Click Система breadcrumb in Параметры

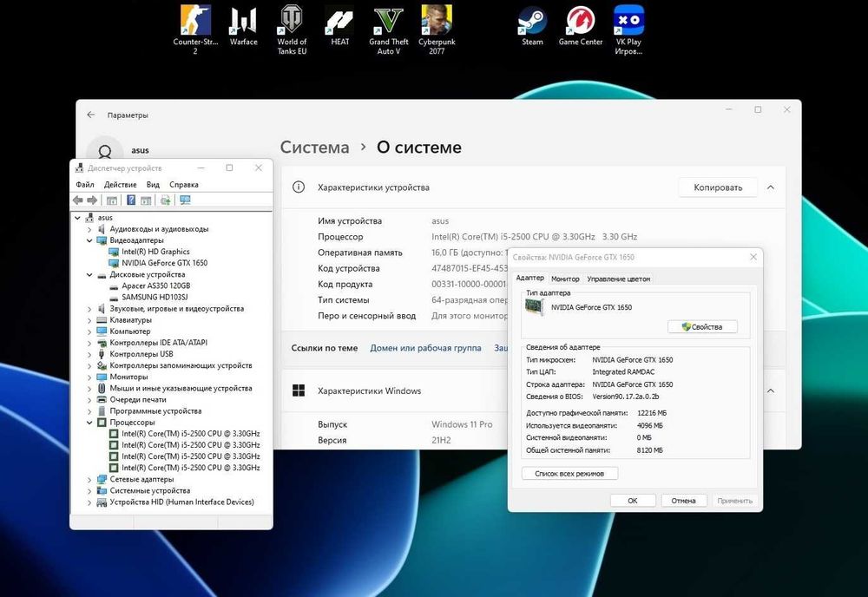pos(314,148)
